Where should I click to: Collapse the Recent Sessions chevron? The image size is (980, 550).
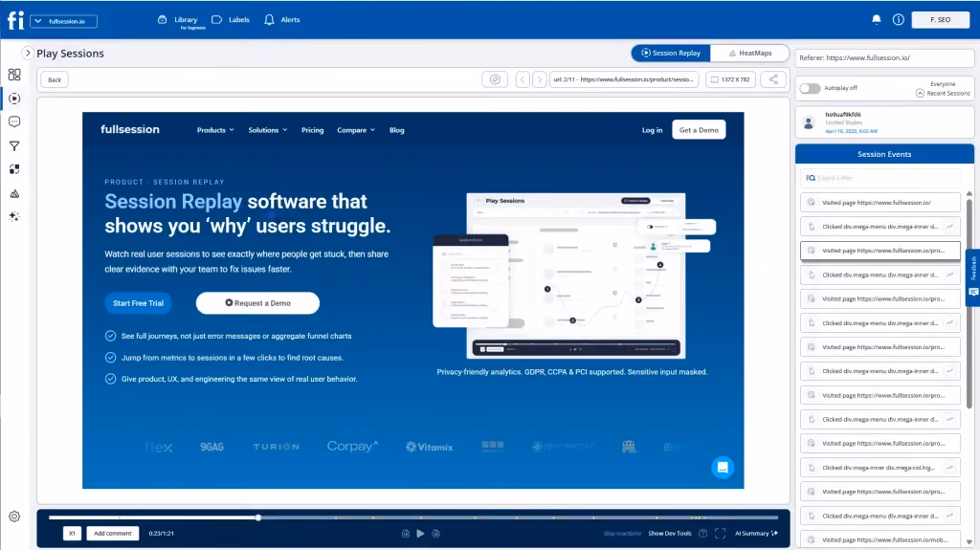pyautogui.click(x=920, y=93)
